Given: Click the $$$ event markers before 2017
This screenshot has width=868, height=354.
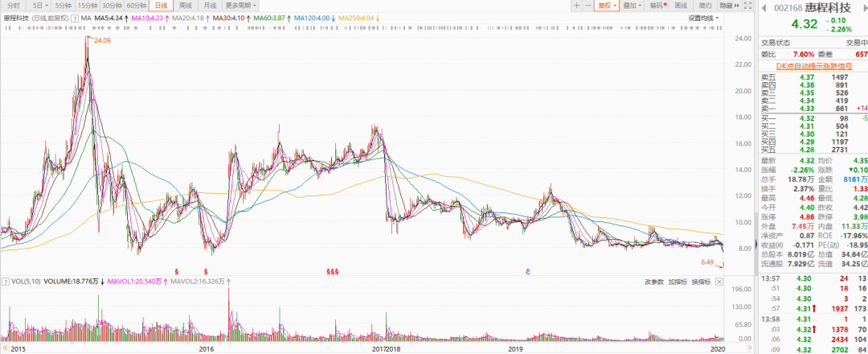Looking at the screenshot, I should click(x=332, y=271).
